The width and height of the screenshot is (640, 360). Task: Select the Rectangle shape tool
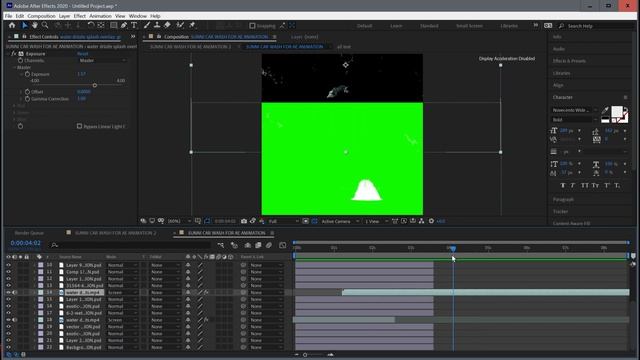pos(113,25)
